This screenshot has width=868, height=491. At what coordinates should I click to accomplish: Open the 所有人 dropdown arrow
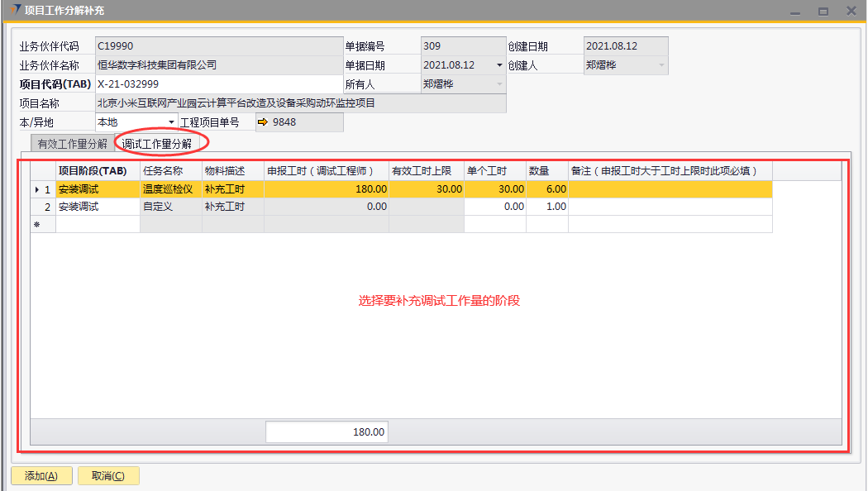coord(498,84)
